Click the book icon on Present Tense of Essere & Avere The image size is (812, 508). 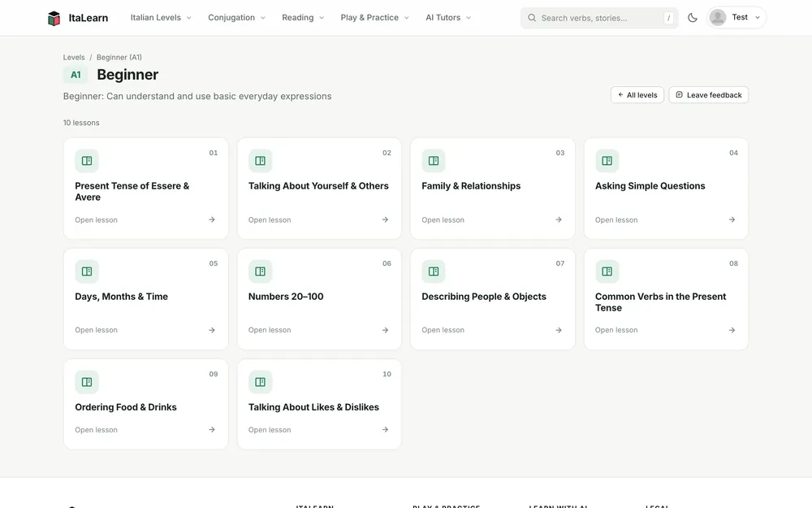[87, 161]
